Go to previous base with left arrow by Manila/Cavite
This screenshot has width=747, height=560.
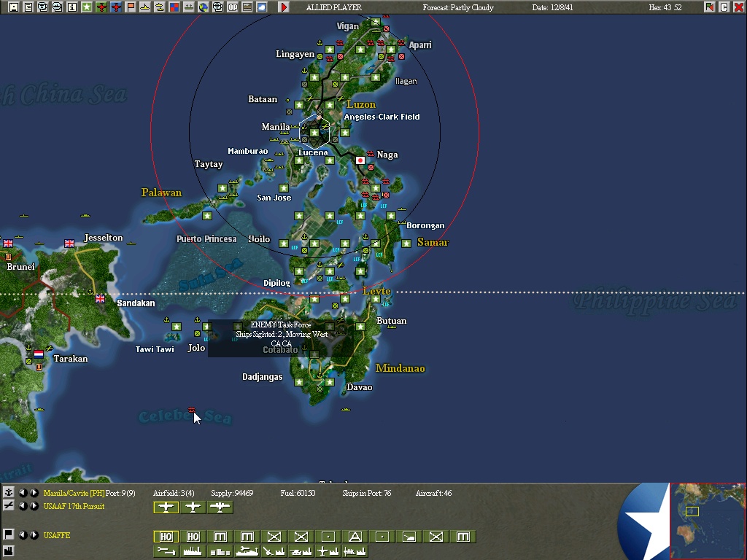pos(23,493)
